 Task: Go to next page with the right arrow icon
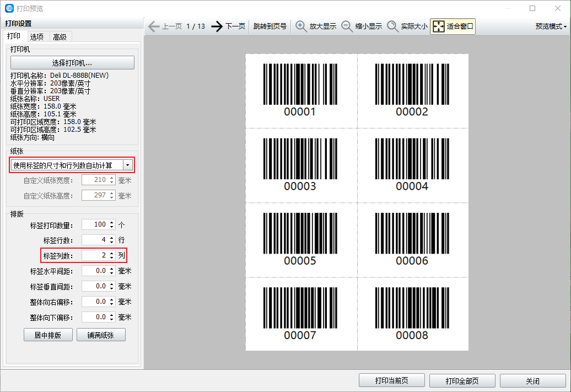(x=217, y=26)
